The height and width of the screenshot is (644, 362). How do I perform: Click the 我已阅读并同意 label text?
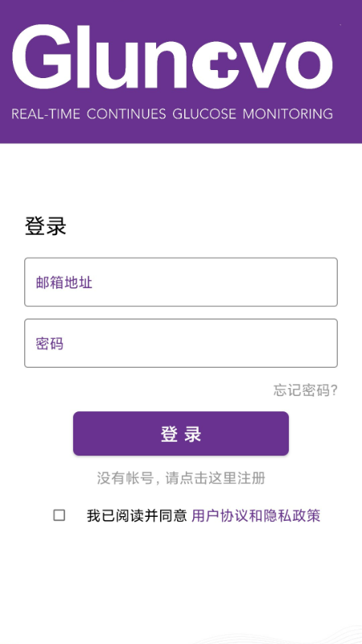pyautogui.click(x=137, y=515)
